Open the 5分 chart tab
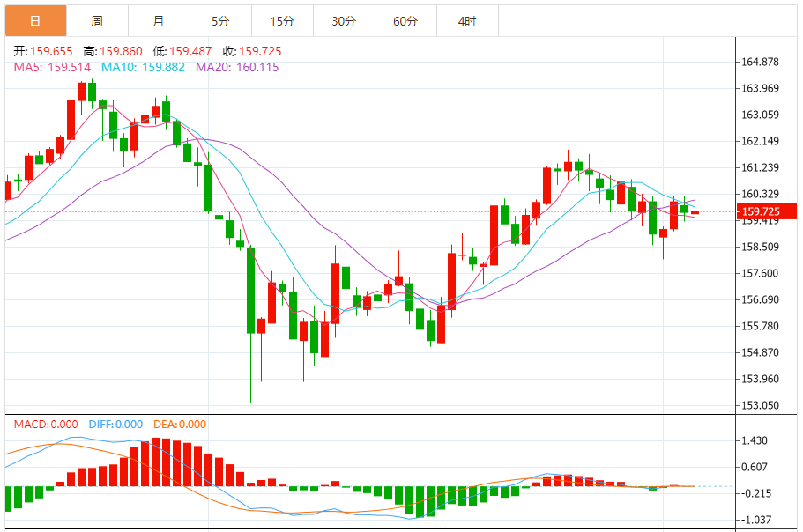 pyautogui.click(x=220, y=21)
